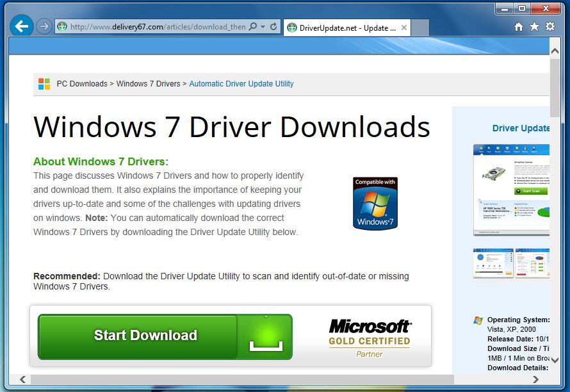Image resolution: width=570 pixels, height=392 pixels.
Task: Open the Home icon in browser toolbar
Action: (x=519, y=26)
